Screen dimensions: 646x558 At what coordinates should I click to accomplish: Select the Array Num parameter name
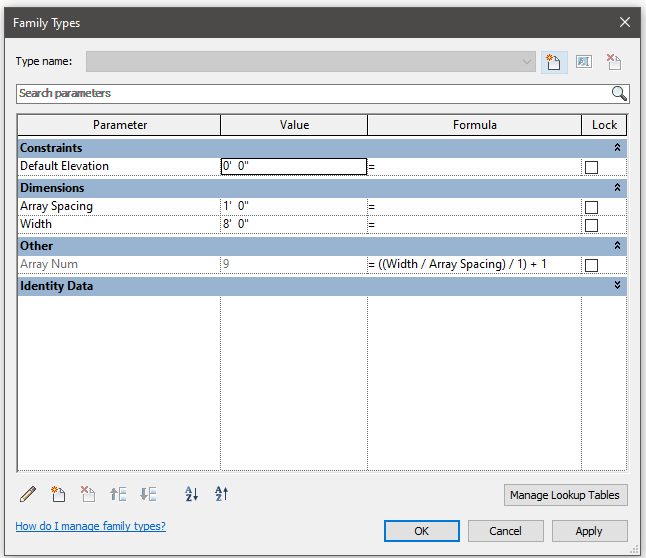(x=49, y=264)
